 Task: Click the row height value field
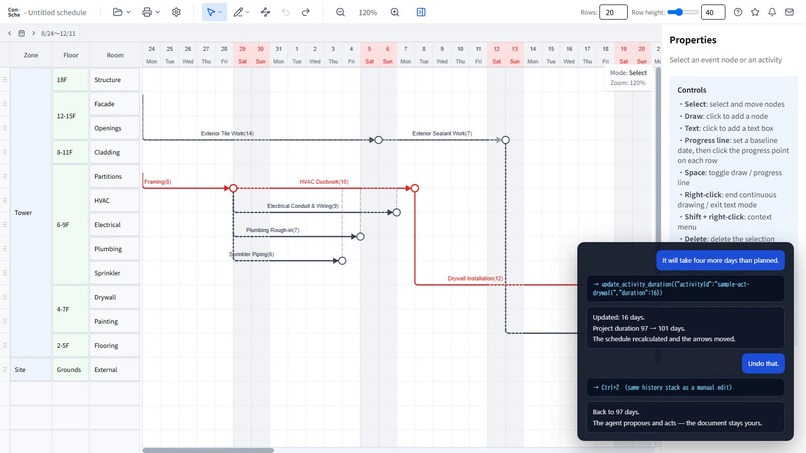coord(713,12)
